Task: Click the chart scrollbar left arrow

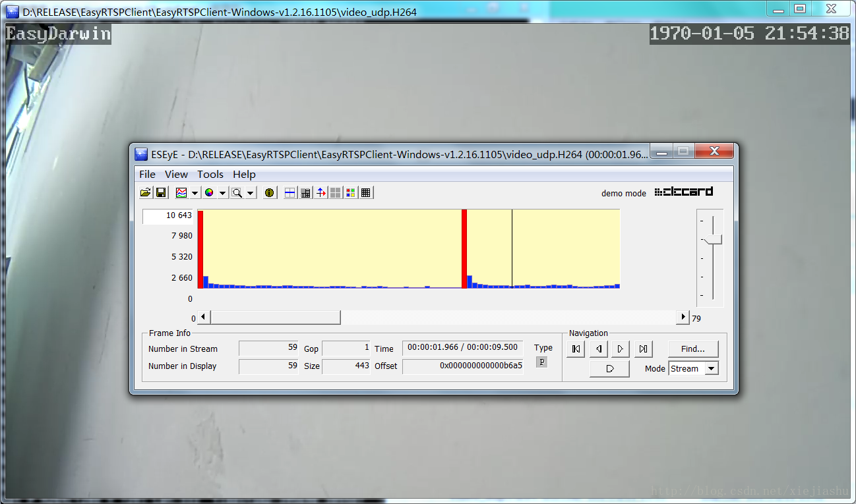Action: tap(203, 318)
